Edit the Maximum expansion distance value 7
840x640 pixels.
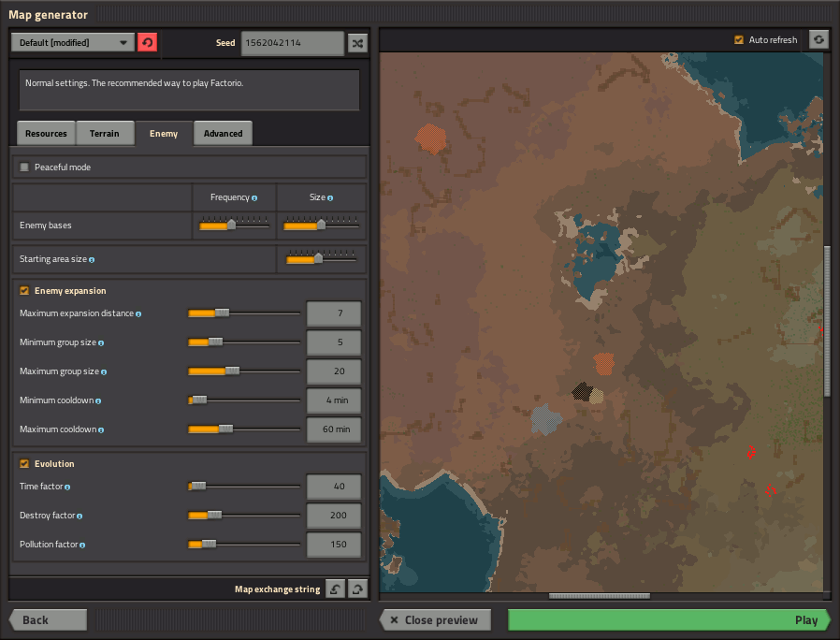[334, 313]
